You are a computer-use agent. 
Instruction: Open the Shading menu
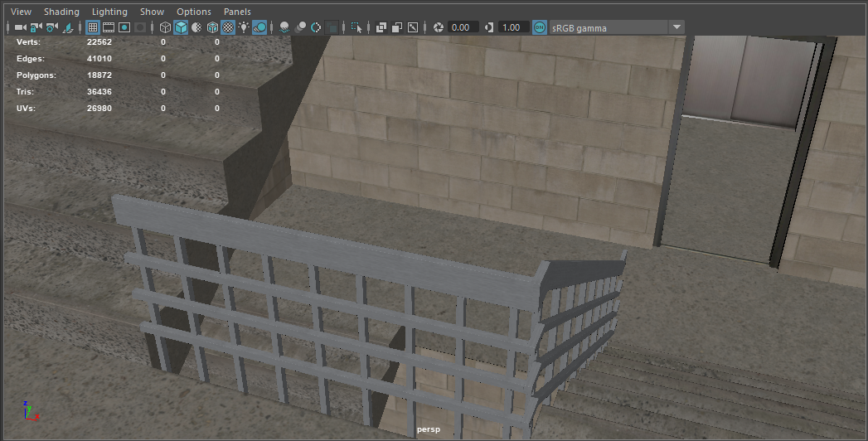[x=61, y=12]
